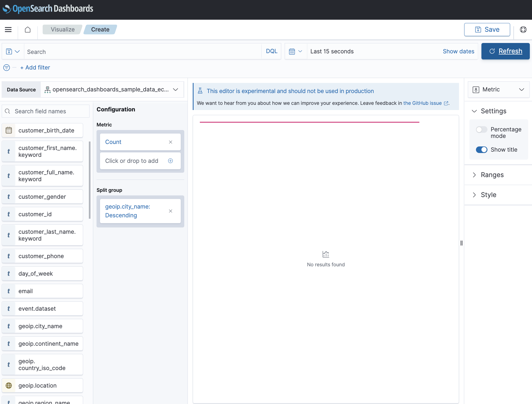Click the Create breadcrumb
This screenshot has width=532, height=404.
(x=100, y=30)
